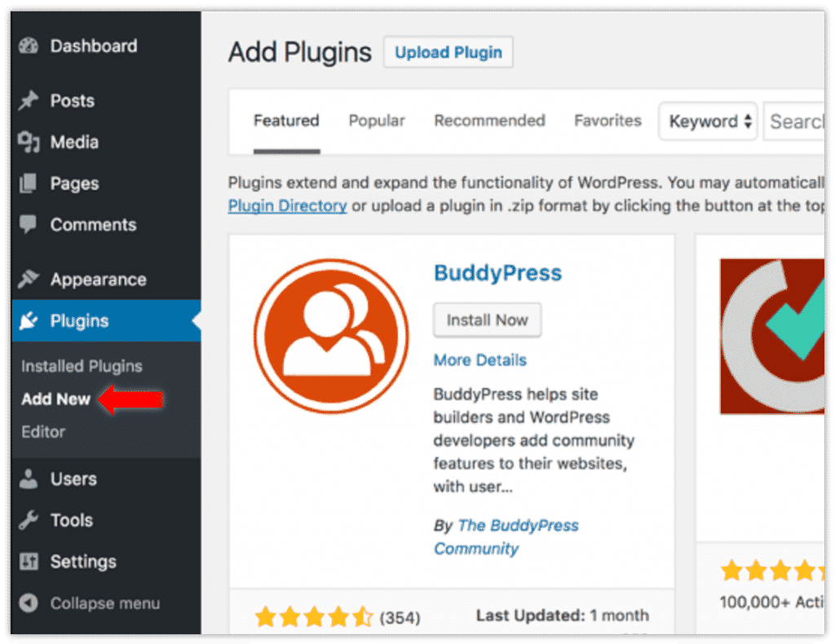835x644 pixels.
Task: Open Installed Plugins submenu item
Action: 82,366
